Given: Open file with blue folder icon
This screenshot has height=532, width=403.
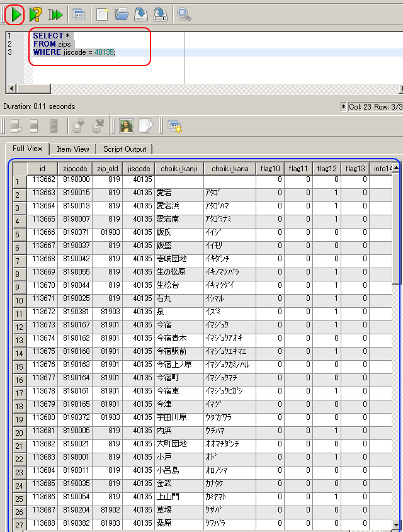Looking at the screenshot, I should pos(122,14).
